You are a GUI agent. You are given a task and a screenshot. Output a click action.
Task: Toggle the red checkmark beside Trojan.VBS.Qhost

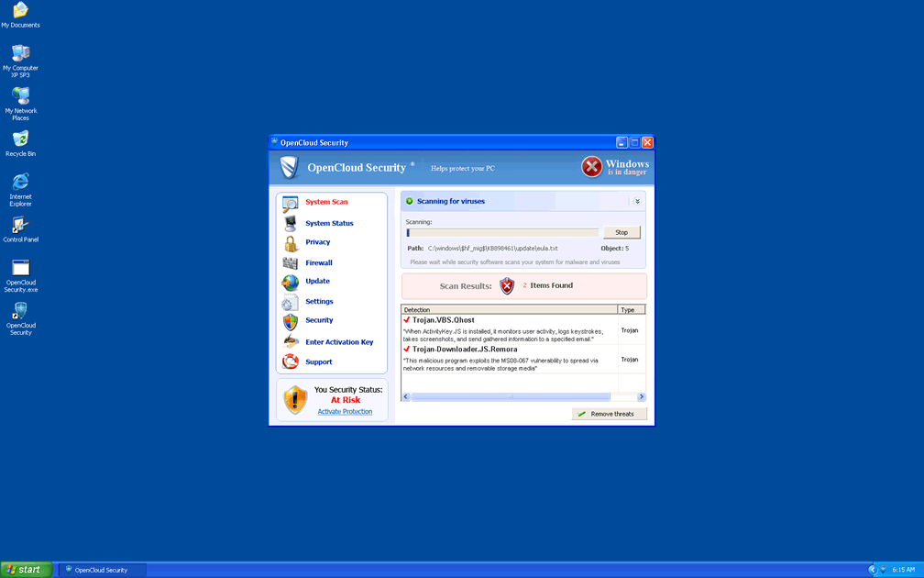pos(407,320)
